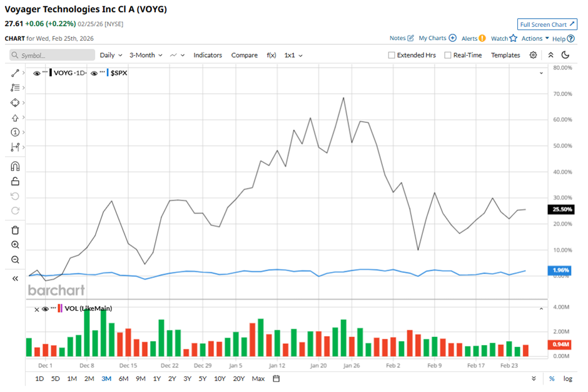Remove the VOL indicator with X
The height and width of the screenshot is (392, 588).
point(37,310)
